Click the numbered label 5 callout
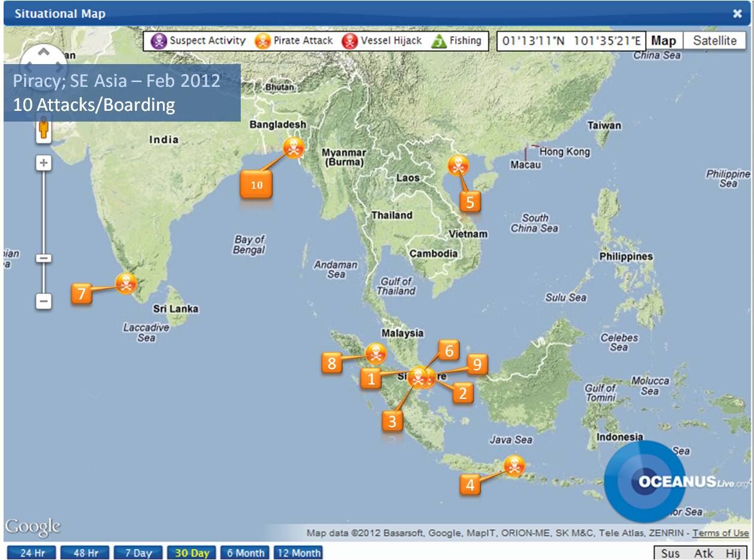The width and height of the screenshot is (754, 560). (470, 202)
